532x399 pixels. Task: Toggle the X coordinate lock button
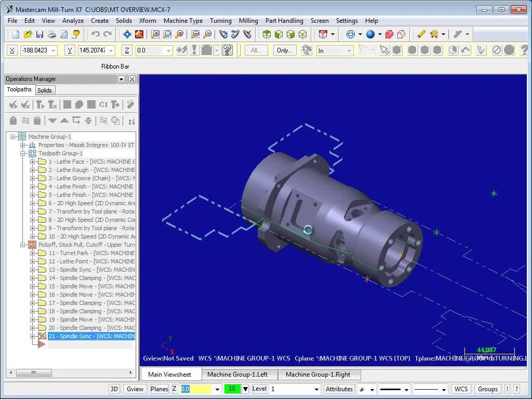pos(12,50)
